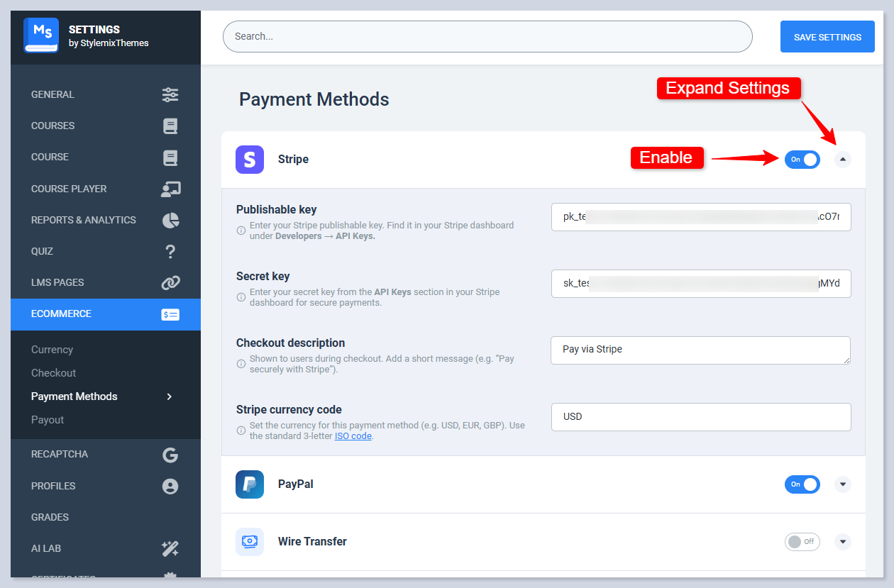The height and width of the screenshot is (588, 894).
Task: Click the settings search field
Action: pyautogui.click(x=487, y=36)
